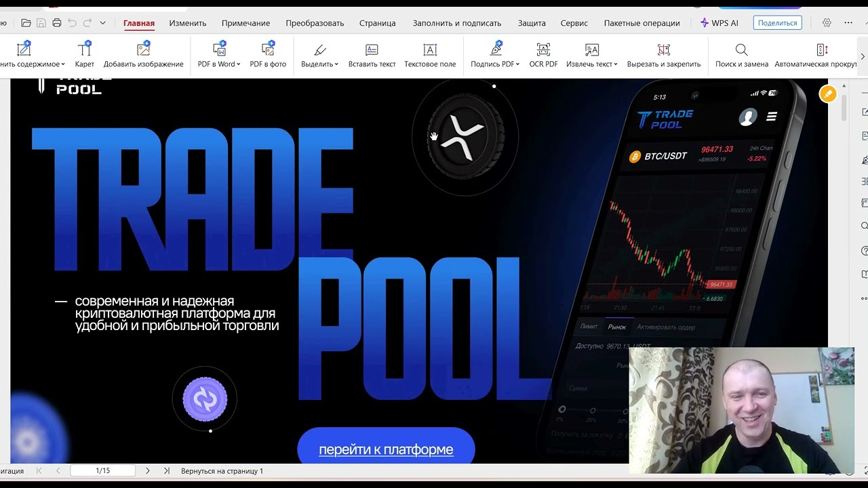The height and width of the screenshot is (488, 868).
Task: Click the XRP coin graphic in the PDF
Action: (465, 136)
